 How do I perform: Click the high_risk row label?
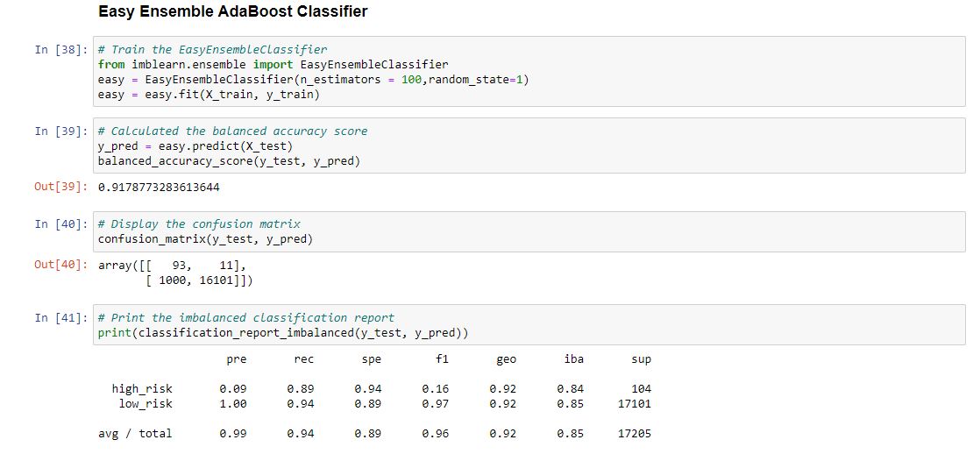tap(142, 389)
